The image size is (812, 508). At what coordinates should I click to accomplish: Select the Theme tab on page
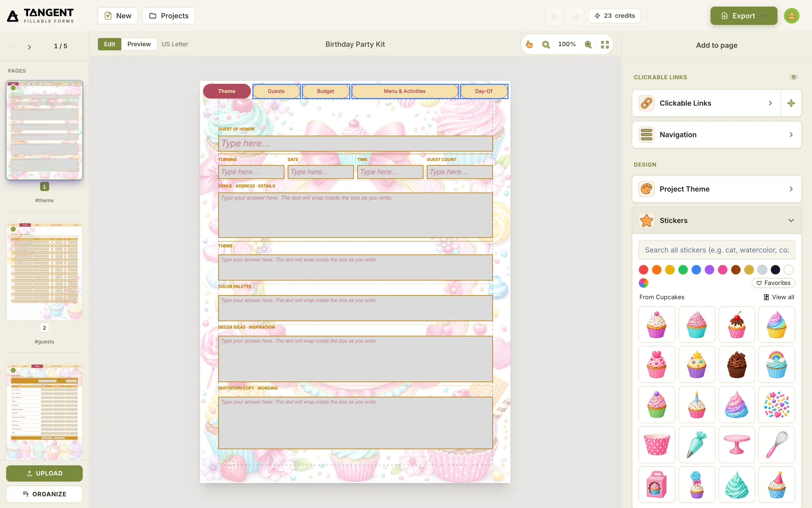(x=227, y=91)
